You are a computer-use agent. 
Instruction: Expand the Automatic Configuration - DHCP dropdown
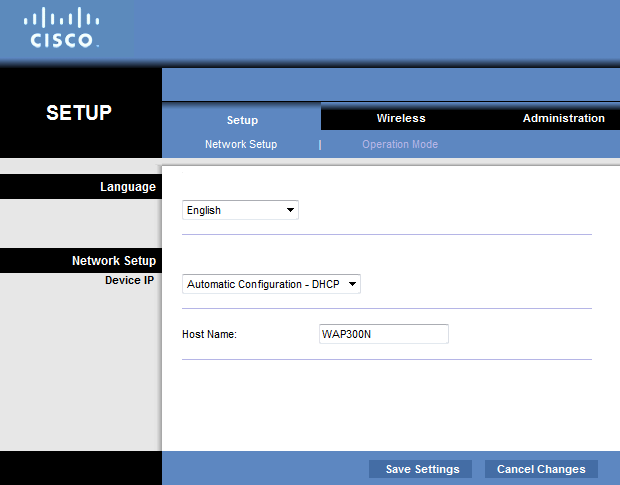coord(271,284)
